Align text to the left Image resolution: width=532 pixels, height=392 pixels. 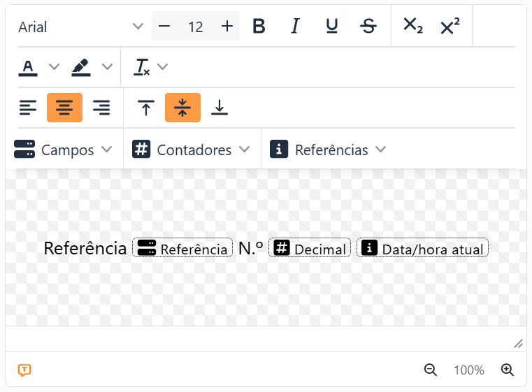(28, 108)
